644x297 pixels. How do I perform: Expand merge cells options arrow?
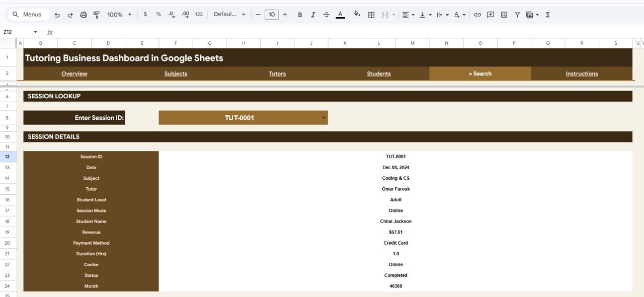pos(393,15)
